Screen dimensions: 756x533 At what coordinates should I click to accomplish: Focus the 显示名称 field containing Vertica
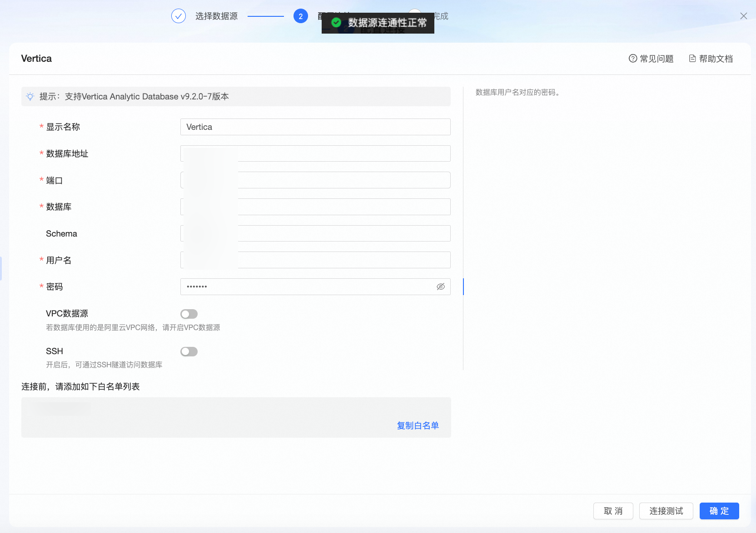[x=315, y=127]
